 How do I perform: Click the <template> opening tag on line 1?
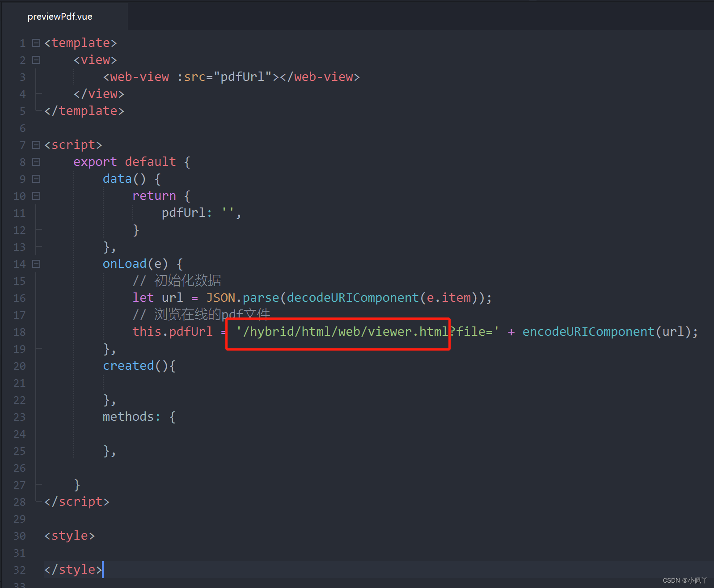tap(80, 43)
